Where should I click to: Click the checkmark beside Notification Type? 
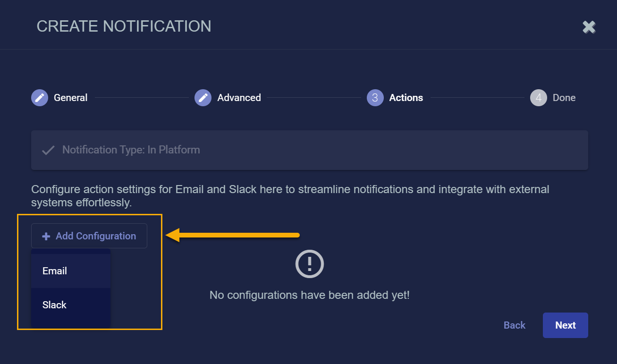click(48, 150)
